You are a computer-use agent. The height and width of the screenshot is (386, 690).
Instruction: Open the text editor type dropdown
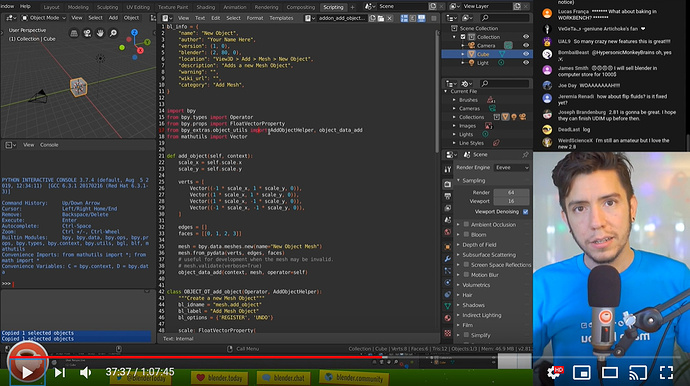[x=167, y=18]
